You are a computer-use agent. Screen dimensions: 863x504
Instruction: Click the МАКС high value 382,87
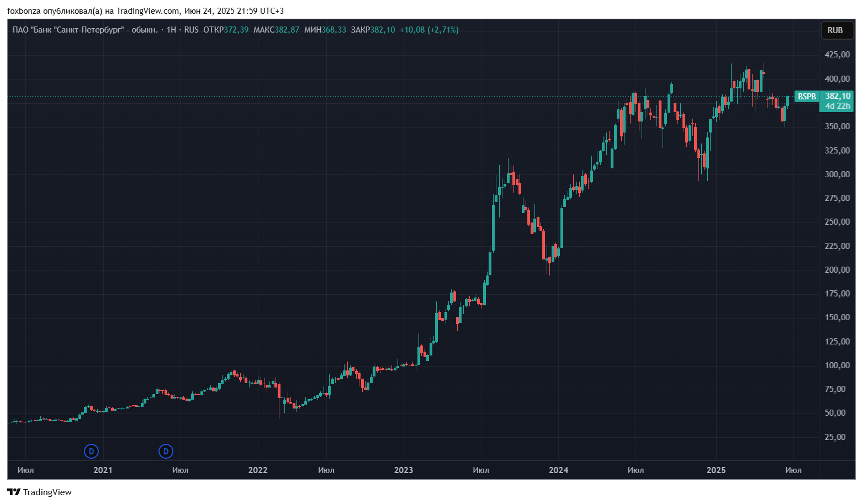click(x=287, y=30)
